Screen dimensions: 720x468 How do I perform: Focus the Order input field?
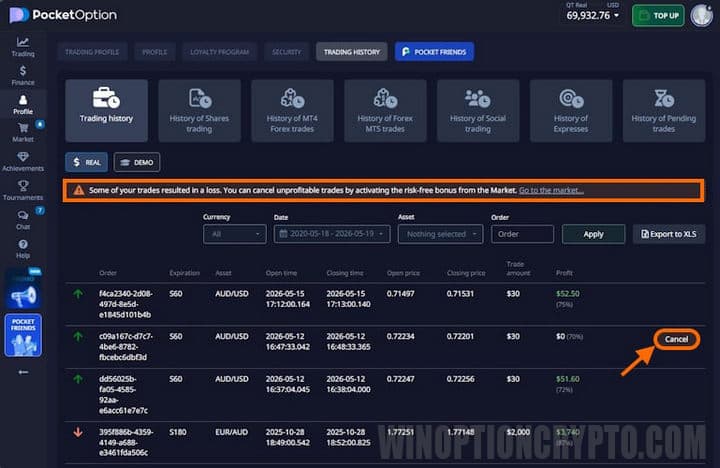pyautogui.click(x=522, y=234)
